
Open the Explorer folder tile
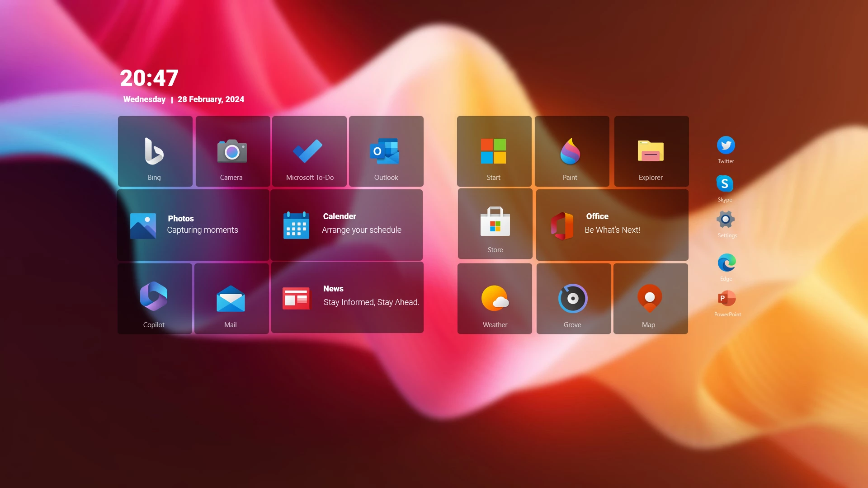(651, 151)
